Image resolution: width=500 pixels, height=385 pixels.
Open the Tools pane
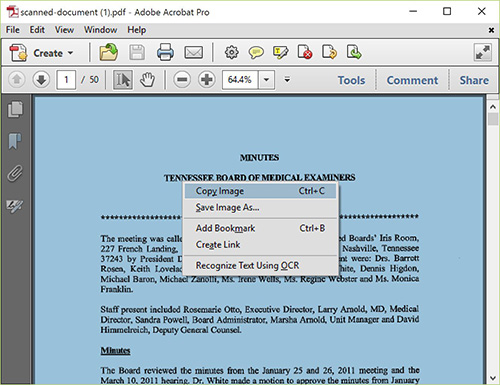point(351,80)
